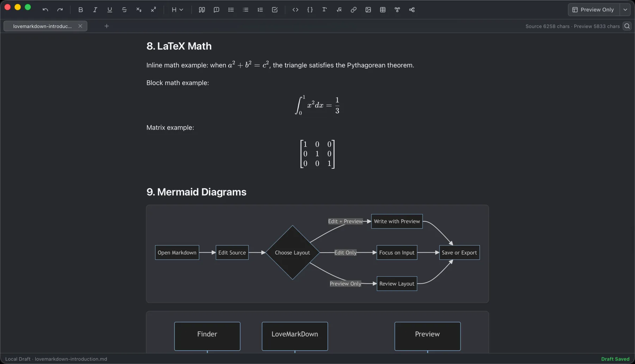Open a new tab with plus button
Image resolution: width=635 pixels, height=364 pixels.
pyautogui.click(x=107, y=26)
